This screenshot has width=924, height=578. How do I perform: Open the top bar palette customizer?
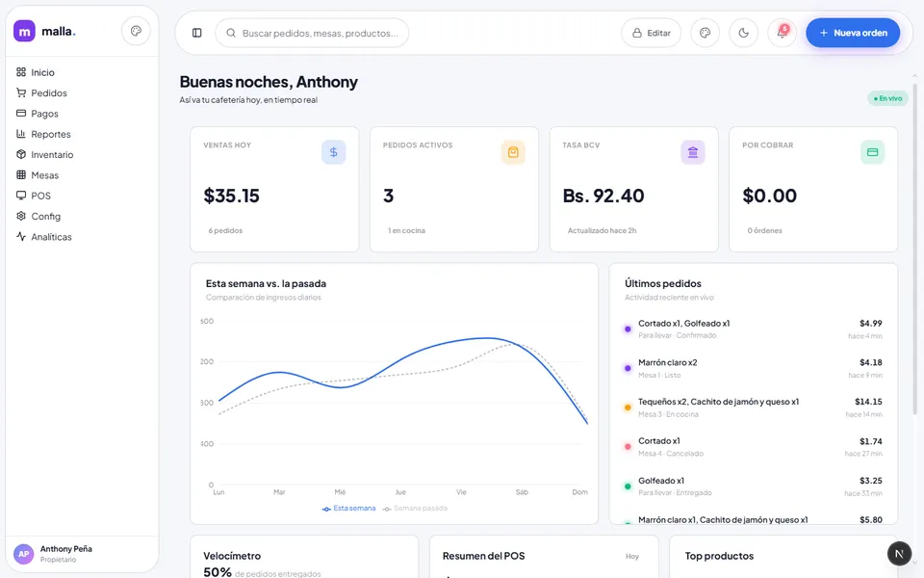705,33
